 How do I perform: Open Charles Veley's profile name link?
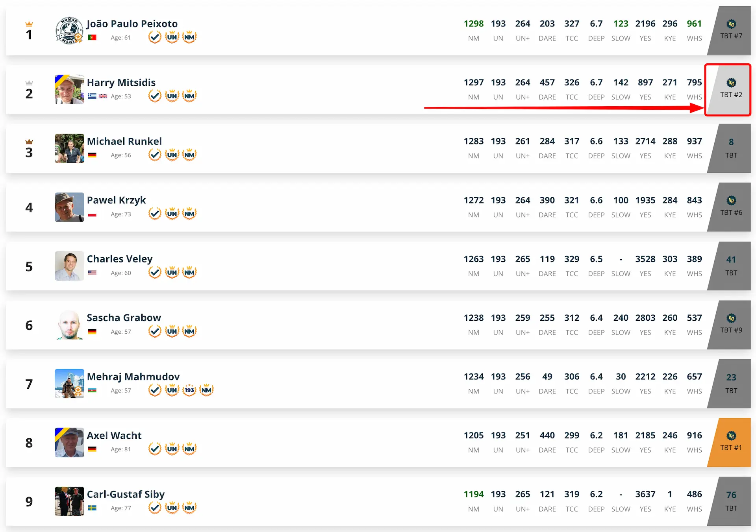[x=120, y=259]
